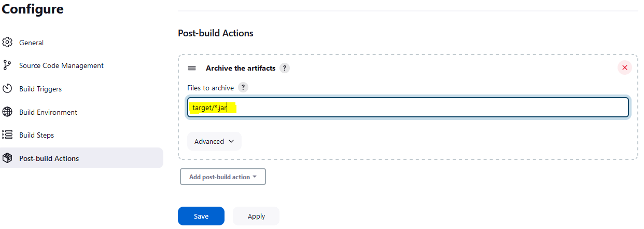This screenshot has height=229, width=644.
Task: Go to the General section text link
Action: click(x=31, y=43)
